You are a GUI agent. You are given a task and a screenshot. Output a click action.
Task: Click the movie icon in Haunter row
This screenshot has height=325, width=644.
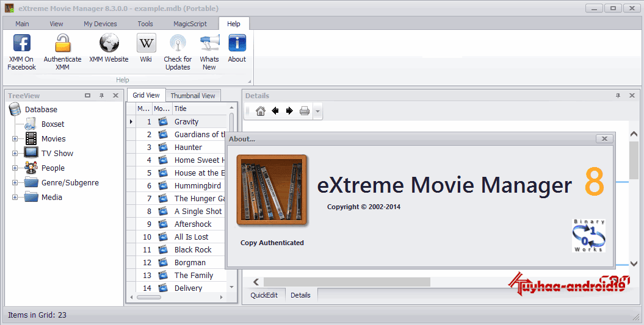163,147
